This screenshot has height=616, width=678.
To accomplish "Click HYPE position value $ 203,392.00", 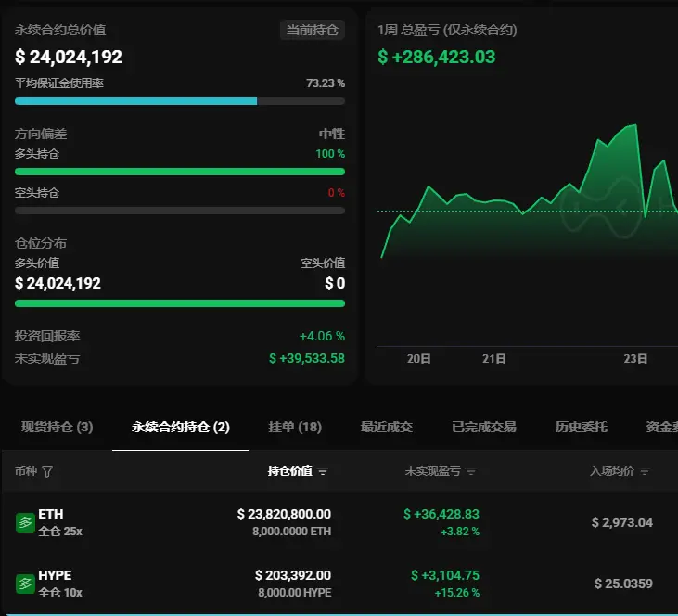I will [x=293, y=575].
